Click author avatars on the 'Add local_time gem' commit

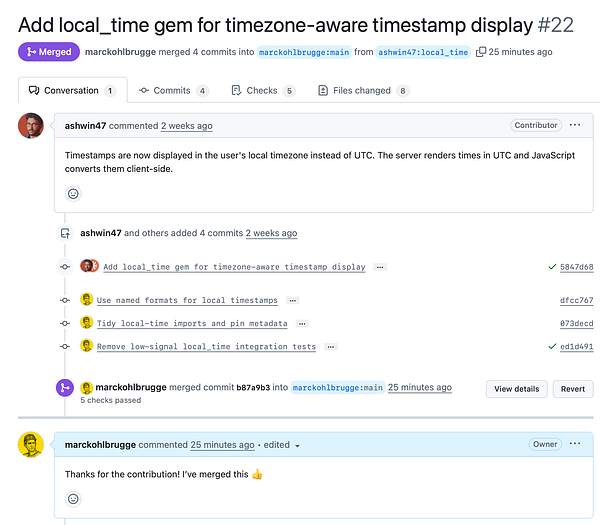tap(90, 266)
